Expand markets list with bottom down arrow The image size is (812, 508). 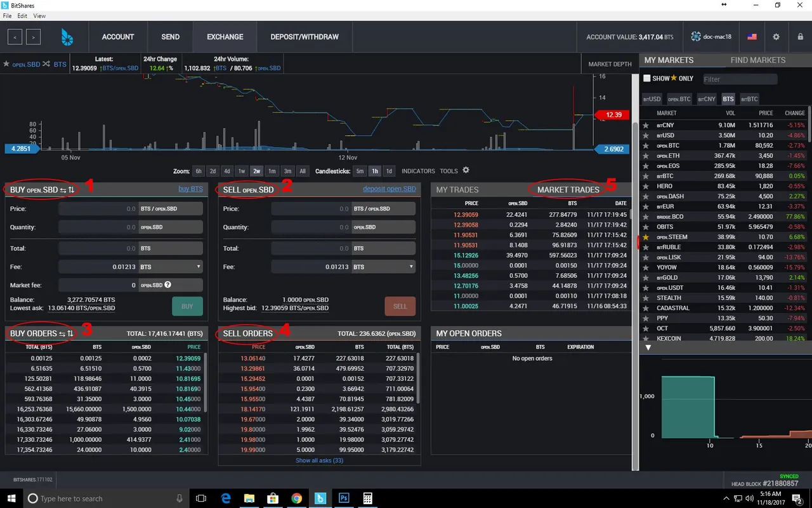coord(648,347)
